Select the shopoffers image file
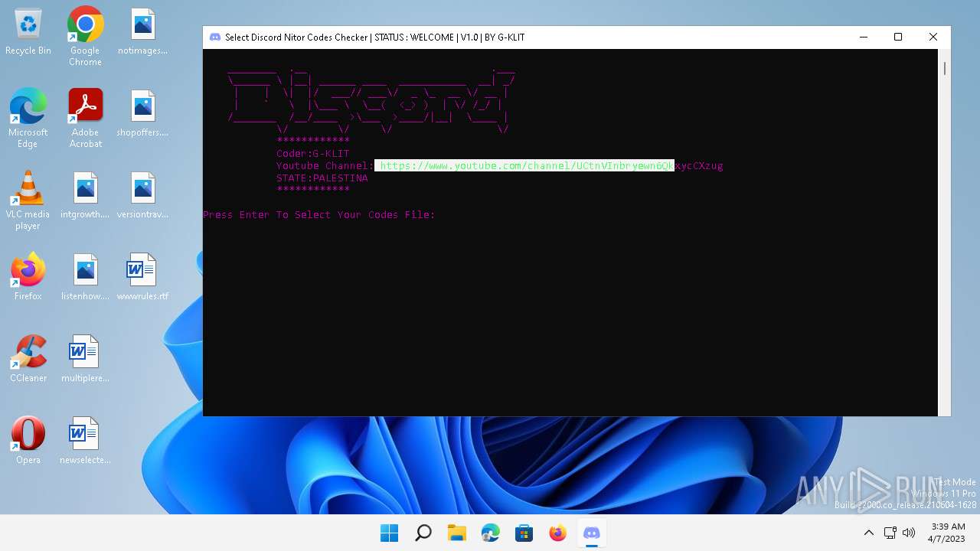The image size is (980, 551). [142, 114]
